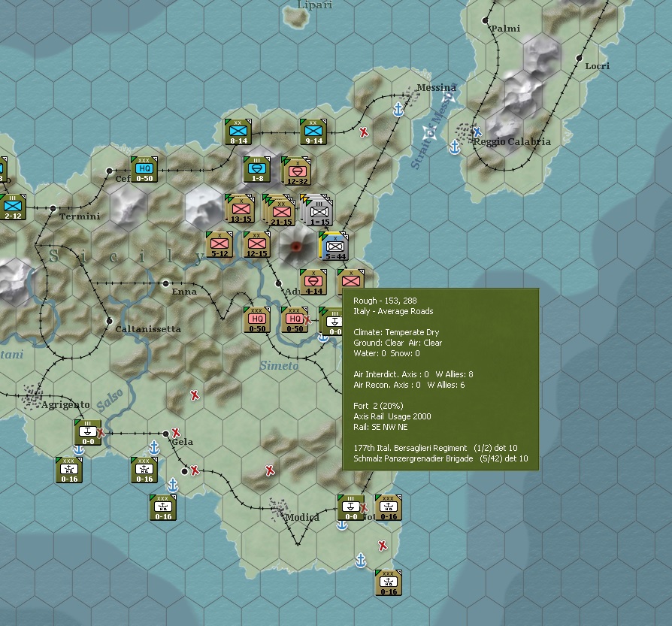The height and width of the screenshot is (626, 672).
Task: Click the 0-0 counter beside Agrigento
Action: 88,433
